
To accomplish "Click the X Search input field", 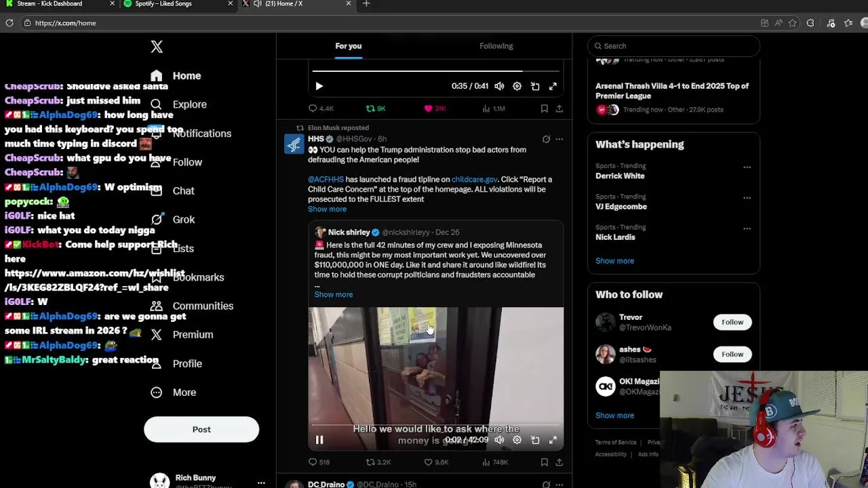I will (673, 46).
